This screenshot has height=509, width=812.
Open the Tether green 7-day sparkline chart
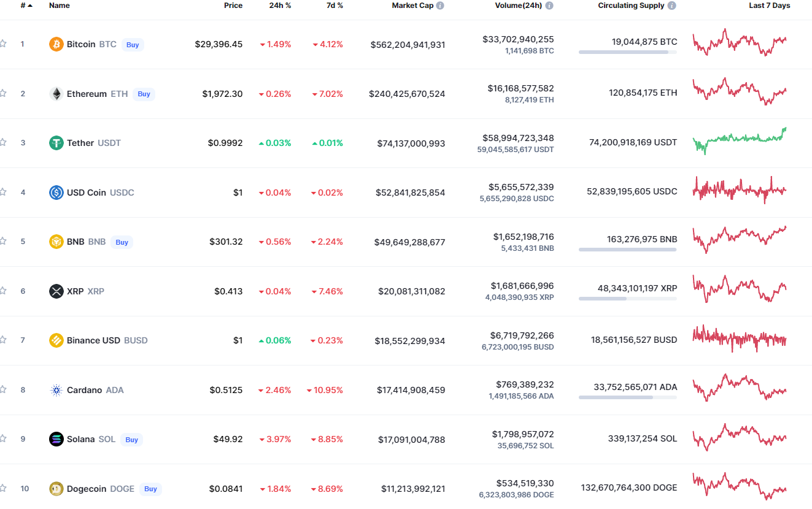coord(740,140)
